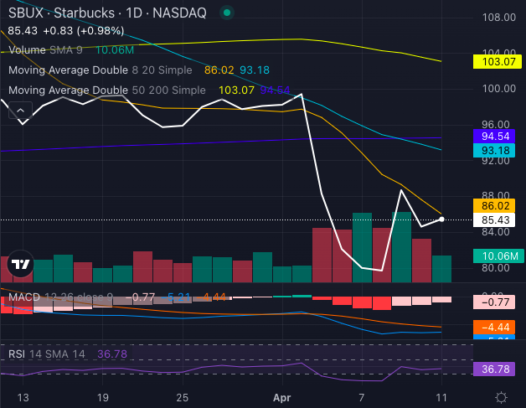
Task: Click the 93.18 legend value for MA 20
Action: pos(255,70)
